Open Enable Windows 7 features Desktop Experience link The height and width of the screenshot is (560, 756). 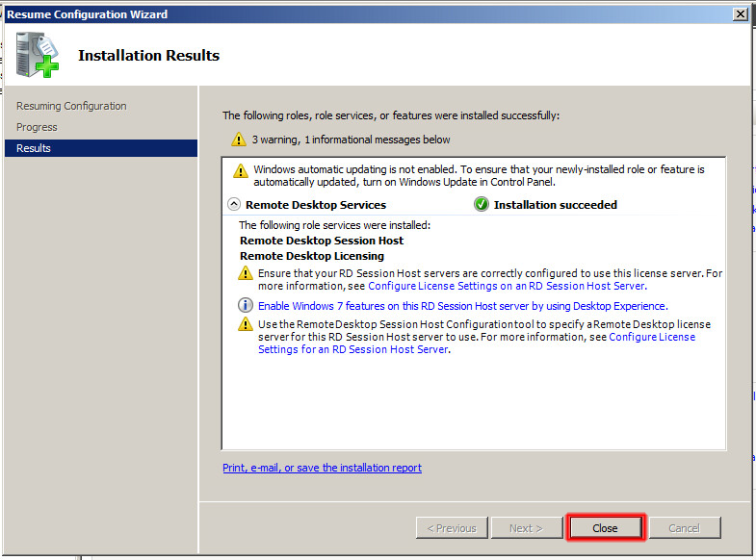coord(462,306)
